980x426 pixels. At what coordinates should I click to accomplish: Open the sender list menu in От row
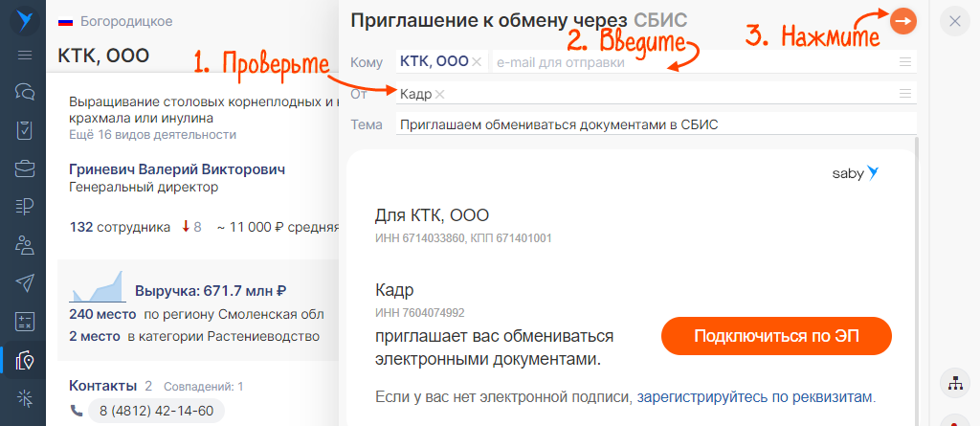click(x=904, y=94)
